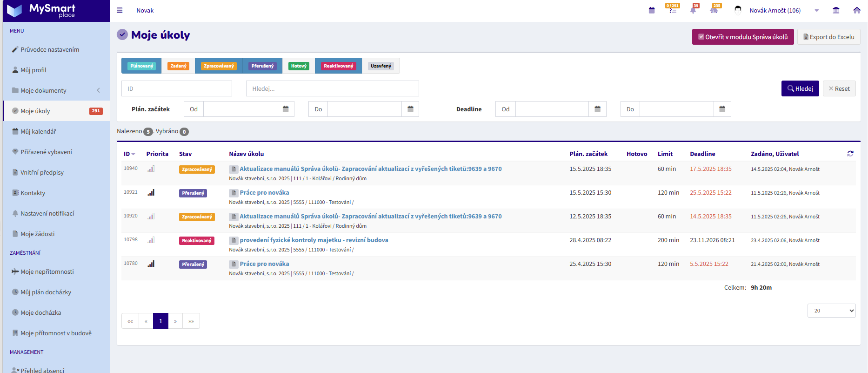Open notifications bell with 39 badge

[694, 9]
